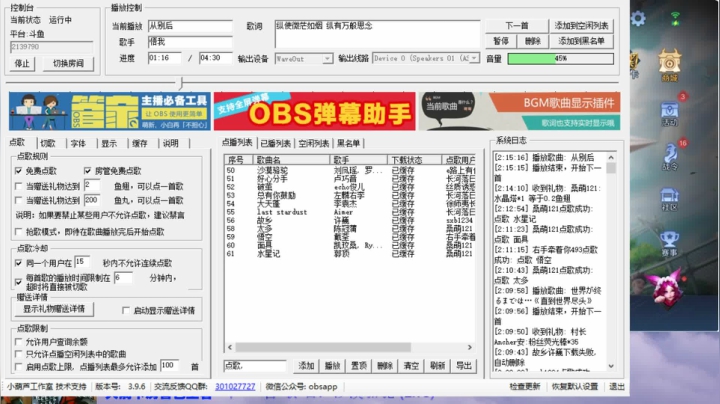720x404 pixels.
Task: Click the playback progress slider handle
Action: pos(181,83)
